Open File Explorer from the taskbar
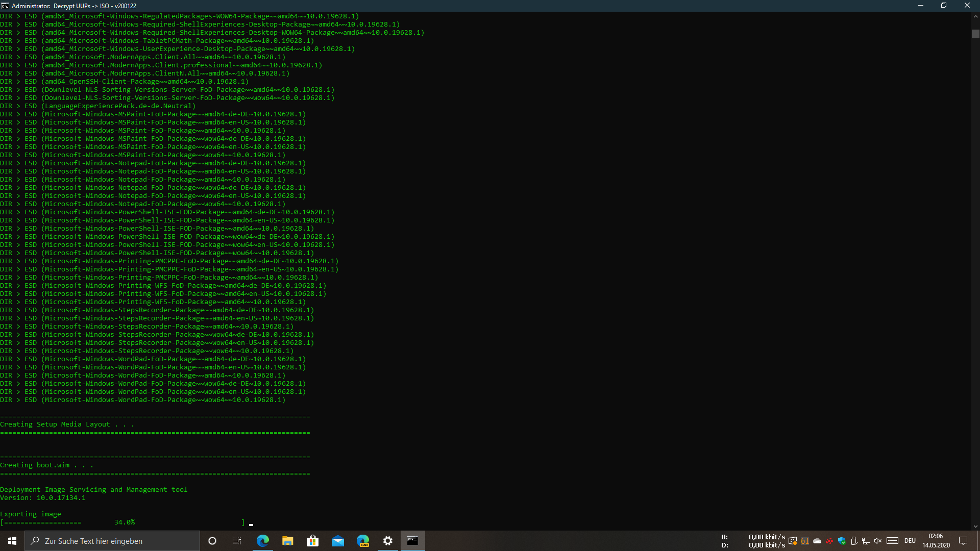This screenshot has height=551, width=980. point(287,541)
